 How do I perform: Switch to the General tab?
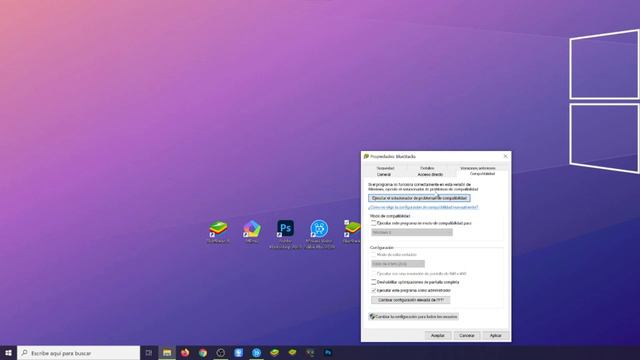384,174
